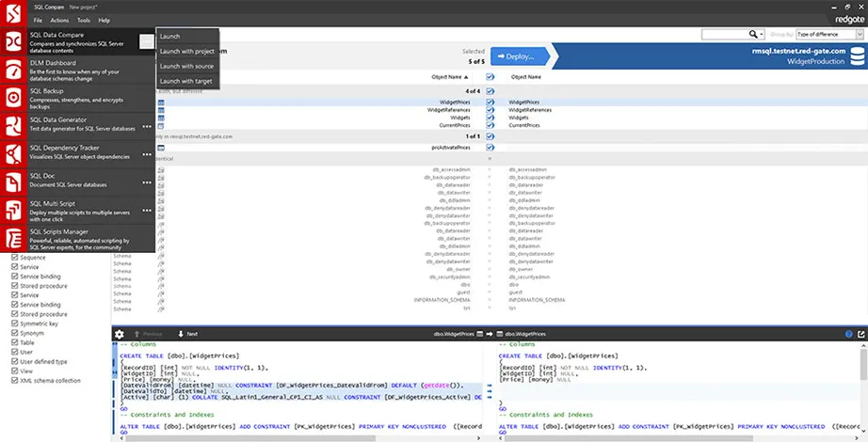Open DLM Dashboard from the product list
The height and width of the screenshot is (442, 868).
pyautogui.click(x=14, y=70)
